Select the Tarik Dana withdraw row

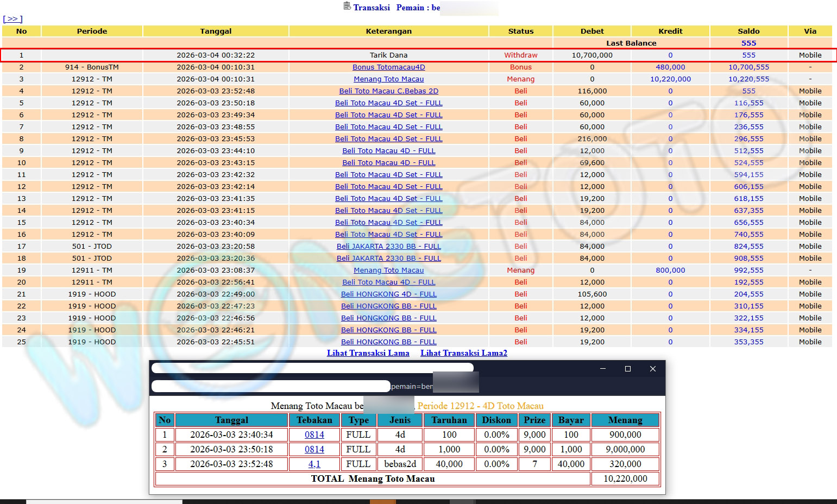(x=388, y=55)
